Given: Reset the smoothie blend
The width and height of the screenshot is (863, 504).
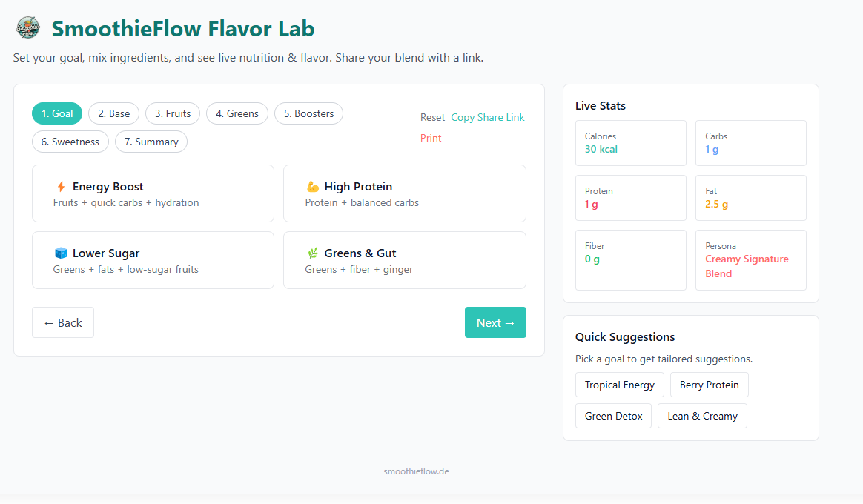Looking at the screenshot, I should click(x=432, y=117).
